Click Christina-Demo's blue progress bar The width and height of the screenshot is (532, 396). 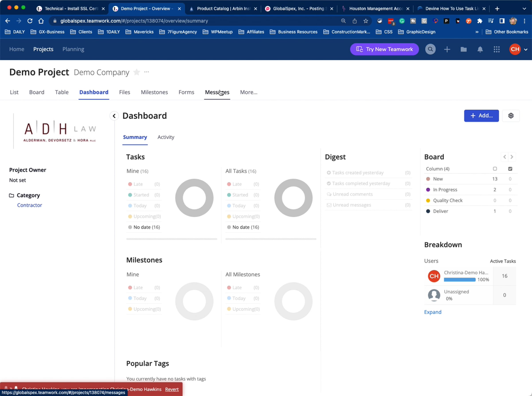459,280
